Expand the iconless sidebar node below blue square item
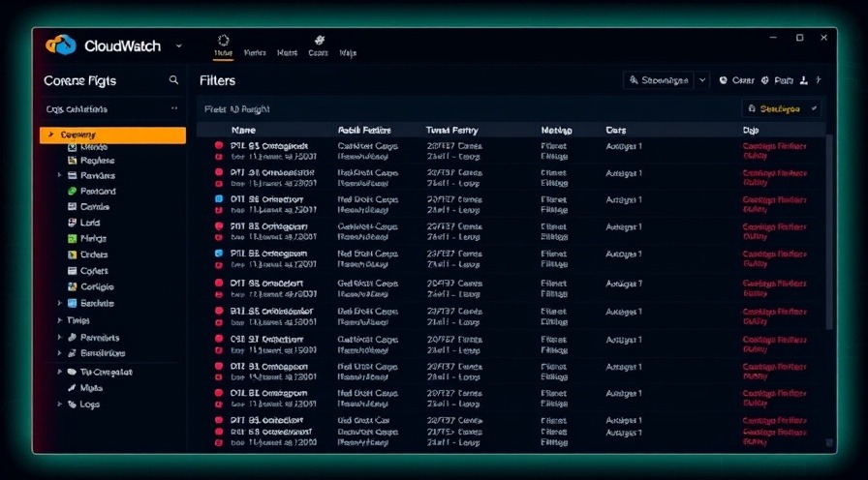The width and height of the screenshot is (868, 480). pos(60,320)
